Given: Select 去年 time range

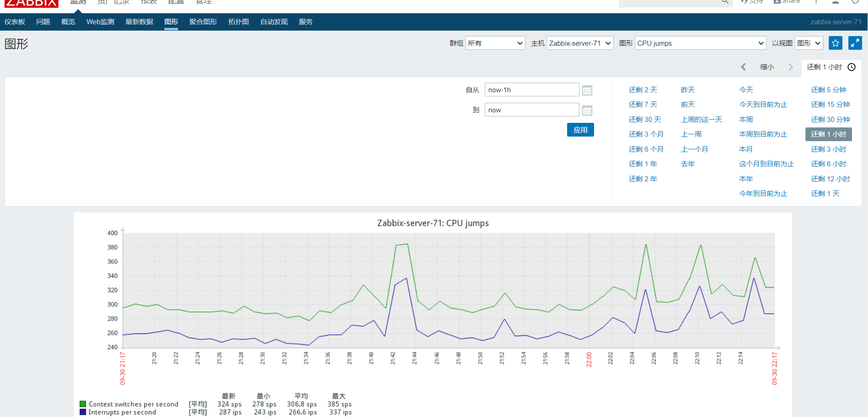Looking at the screenshot, I should point(688,164).
